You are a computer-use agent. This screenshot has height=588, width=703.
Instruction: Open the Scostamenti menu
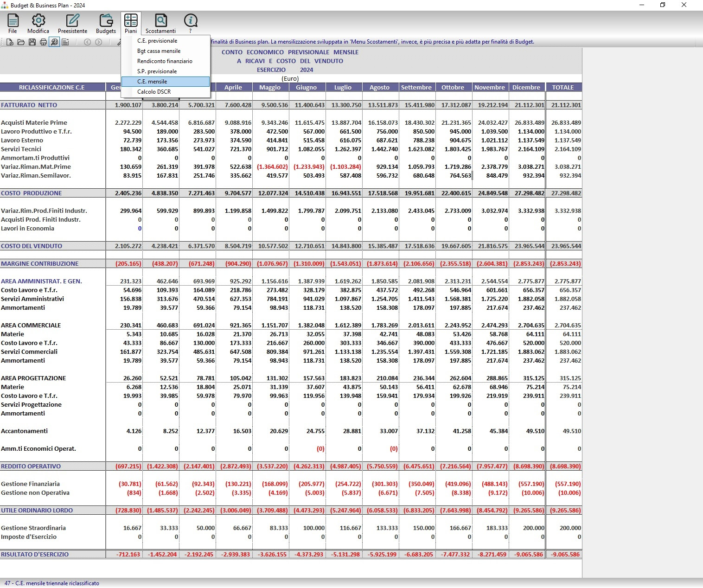[x=160, y=24]
